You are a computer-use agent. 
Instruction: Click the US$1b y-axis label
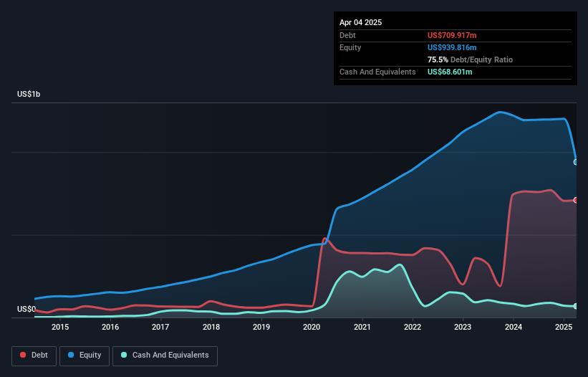pos(29,94)
